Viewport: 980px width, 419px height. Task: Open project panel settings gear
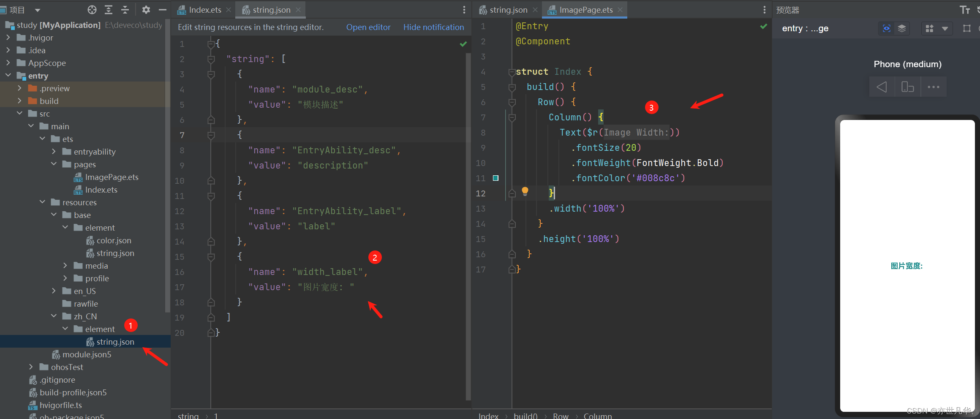point(146,10)
